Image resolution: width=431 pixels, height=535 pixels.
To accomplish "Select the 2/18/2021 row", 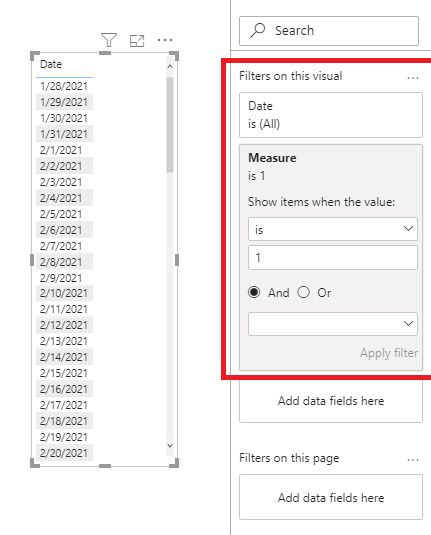I will tap(64, 421).
